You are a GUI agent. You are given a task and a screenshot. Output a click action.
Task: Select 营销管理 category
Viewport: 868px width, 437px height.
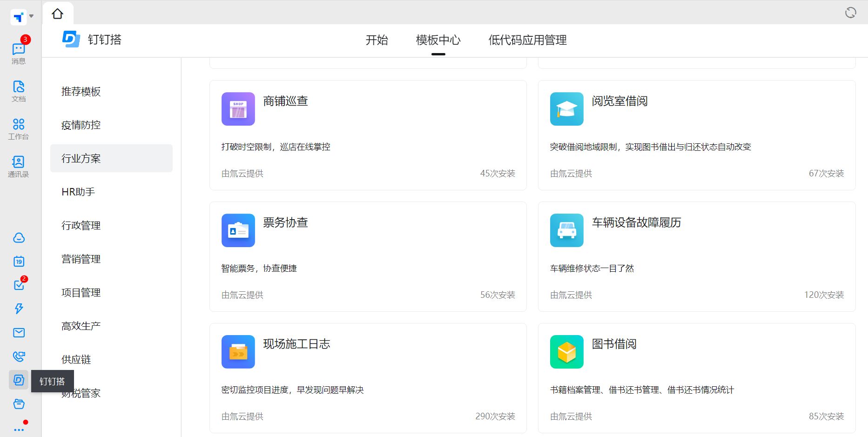(x=111, y=259)
